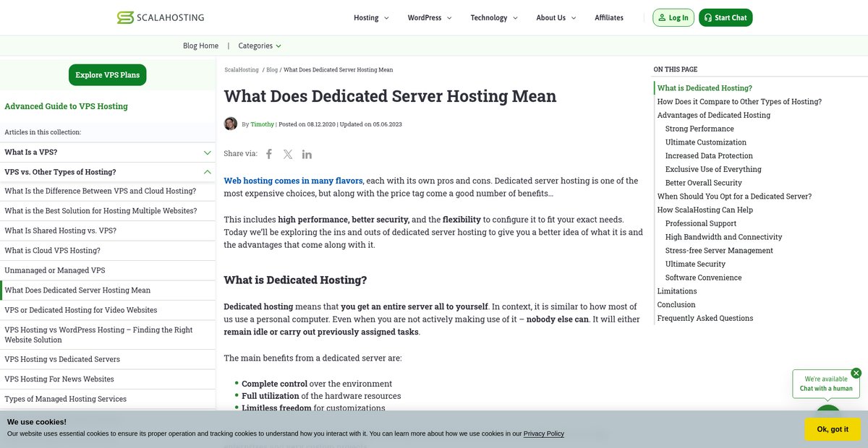Click the Start Chat button
Screen dimensions: 868x448
click(726, 18)
